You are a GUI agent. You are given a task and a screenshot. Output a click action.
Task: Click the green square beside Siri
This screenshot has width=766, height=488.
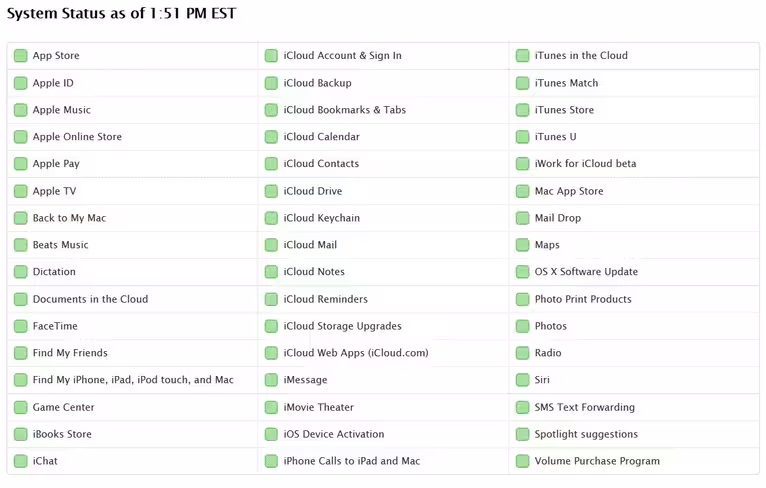point(522,380)
